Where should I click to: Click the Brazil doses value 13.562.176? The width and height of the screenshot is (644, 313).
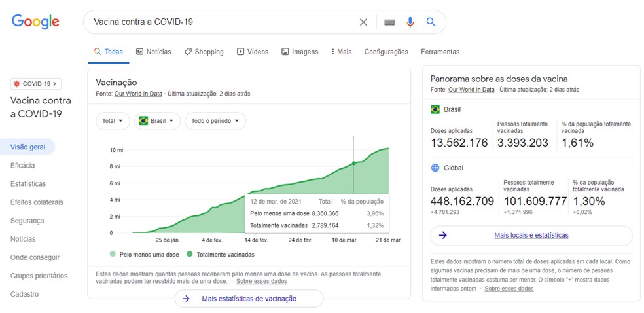click(x=459, y=143)
